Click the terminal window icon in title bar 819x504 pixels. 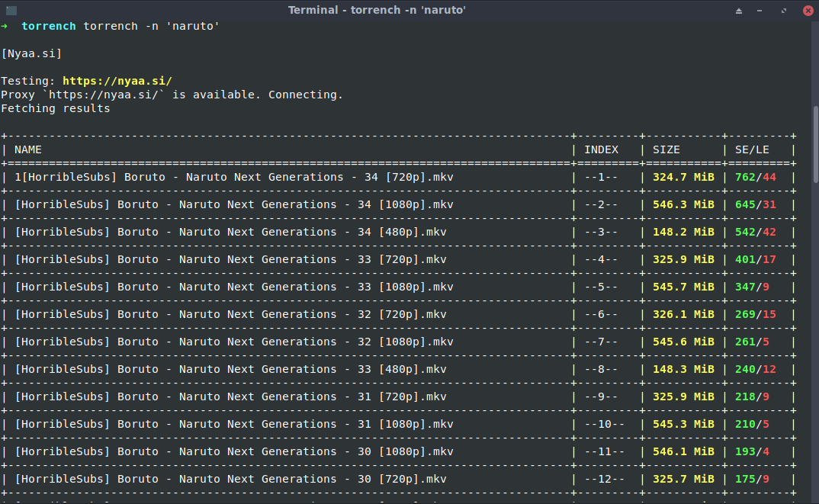(x=11, y=10)
